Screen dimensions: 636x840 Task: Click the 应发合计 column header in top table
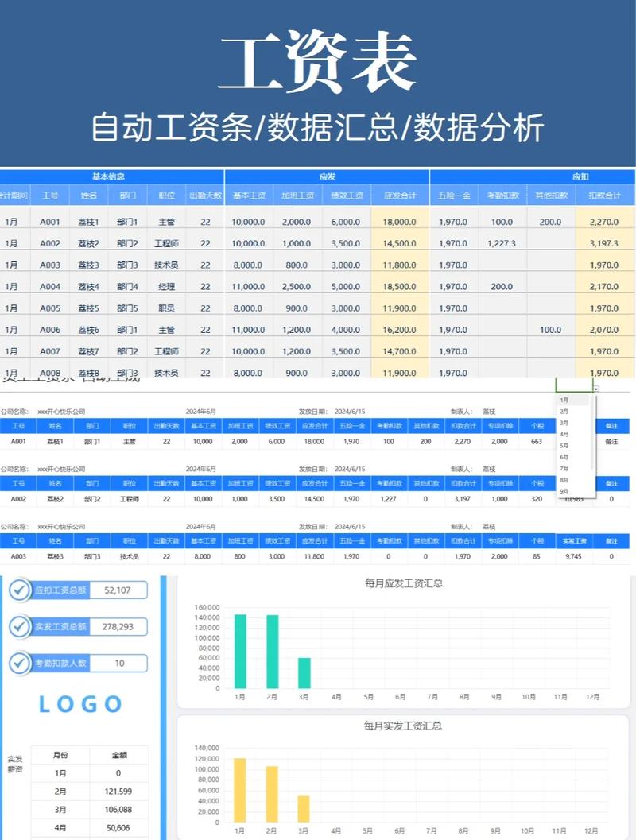[400, 195]
